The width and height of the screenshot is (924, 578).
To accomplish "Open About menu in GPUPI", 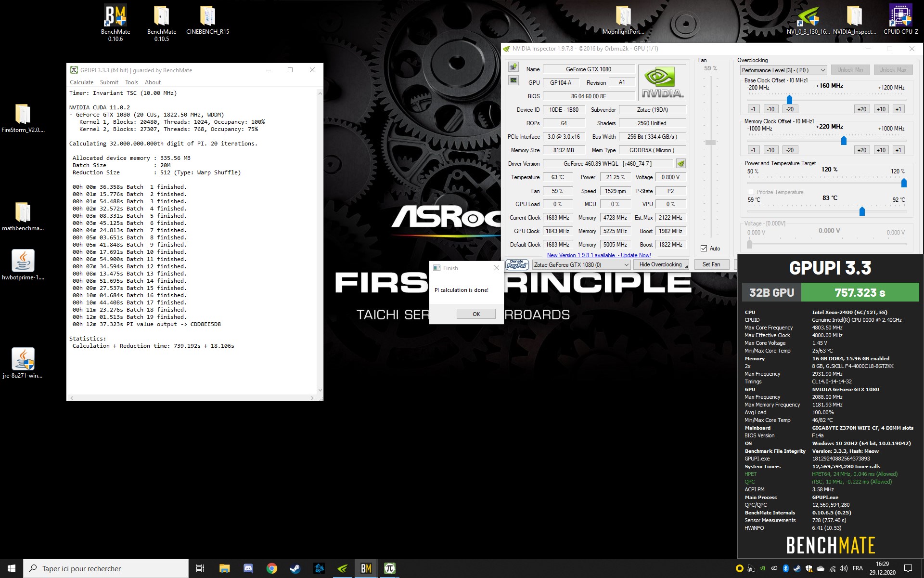I will (153, 82).
